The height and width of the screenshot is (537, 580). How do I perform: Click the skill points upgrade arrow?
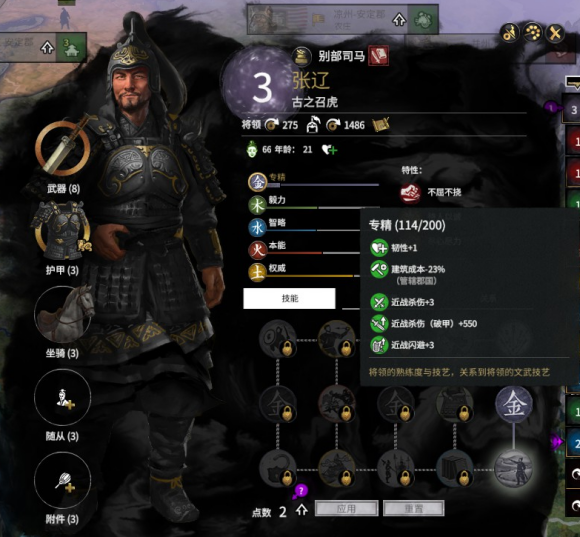[x=302, y=510]
